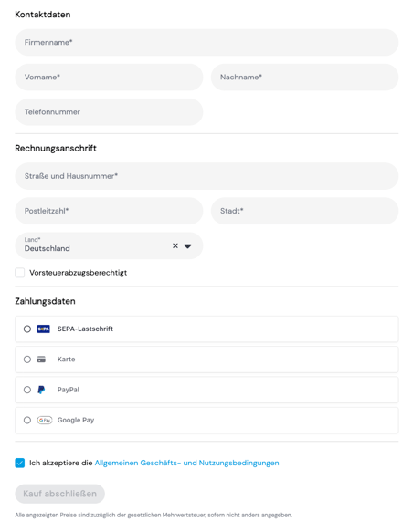Click into the Vorname field
This screenshot has height=532, width=402.
[109, 77]
